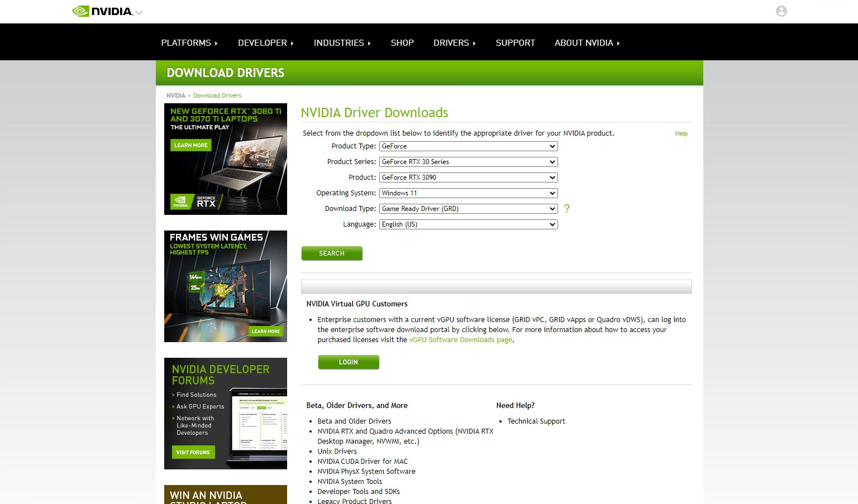Open NVIDIA PhysX System Software link
This screenshot has width=858, height=504.
(366, 472)
